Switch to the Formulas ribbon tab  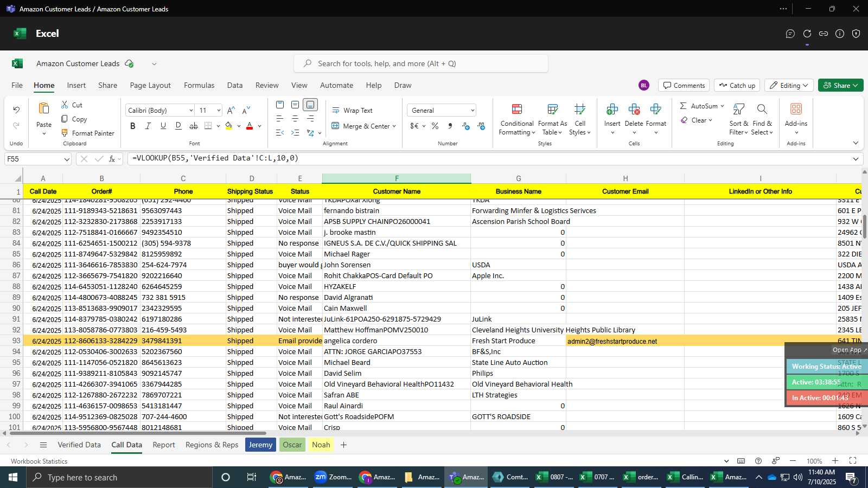point(199,85)
